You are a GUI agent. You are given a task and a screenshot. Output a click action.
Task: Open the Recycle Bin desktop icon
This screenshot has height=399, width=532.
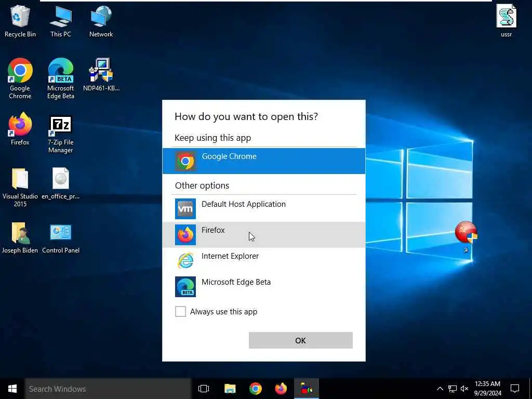click(x=20, y=22)
